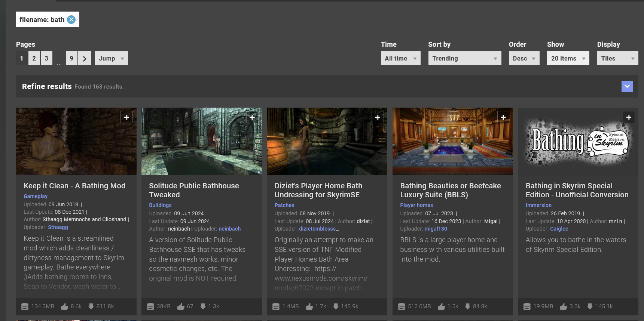Click endorsements thumbs-up icon on Keep it Clean

(65, 306)
